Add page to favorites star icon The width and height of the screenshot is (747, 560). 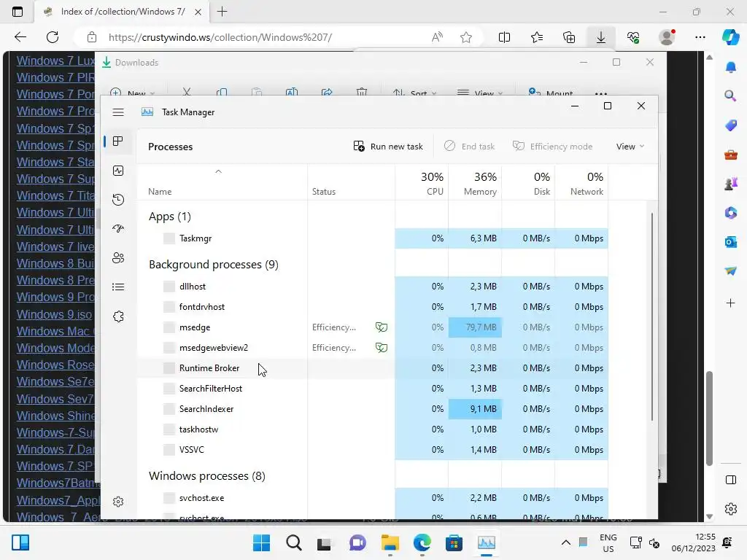(466, 37)
